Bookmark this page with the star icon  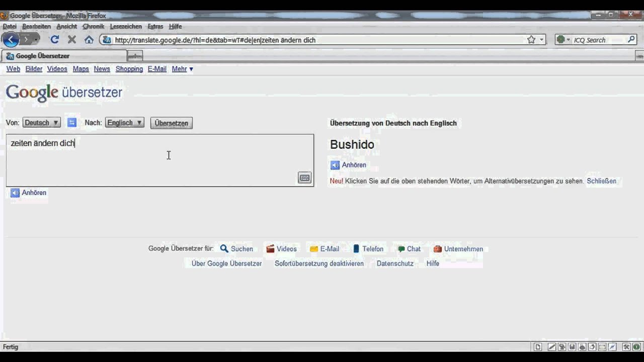(x=531, y=40)
